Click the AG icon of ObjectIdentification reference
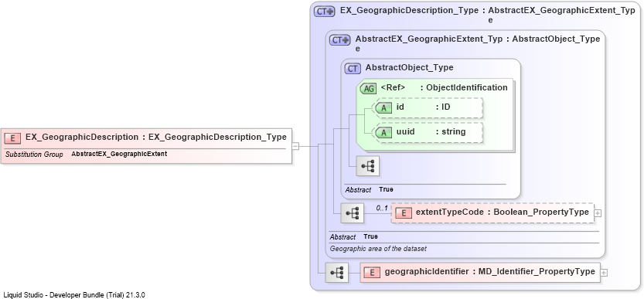The width and height of the screenshot is (644, 299). point(368,88)
